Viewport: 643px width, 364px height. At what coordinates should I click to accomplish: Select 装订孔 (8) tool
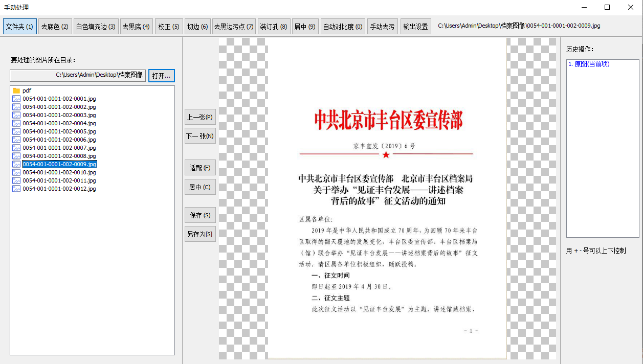[x=273, y=27]
